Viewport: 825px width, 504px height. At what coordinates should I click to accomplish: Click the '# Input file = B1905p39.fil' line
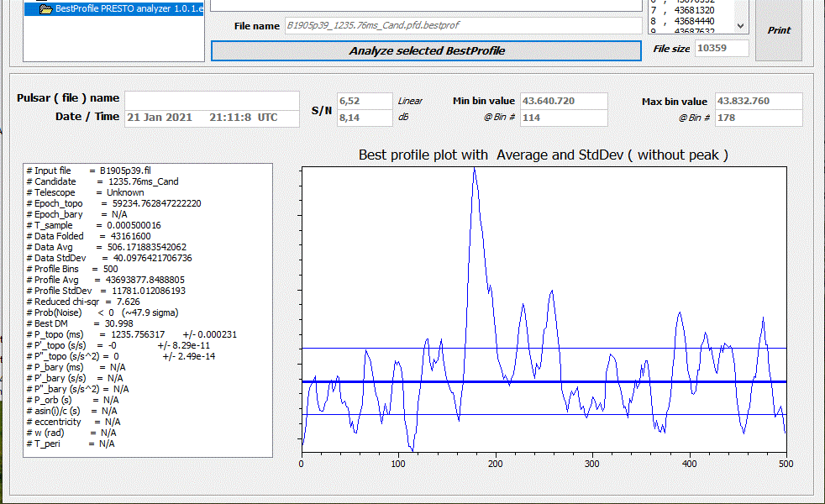(89, 171)
